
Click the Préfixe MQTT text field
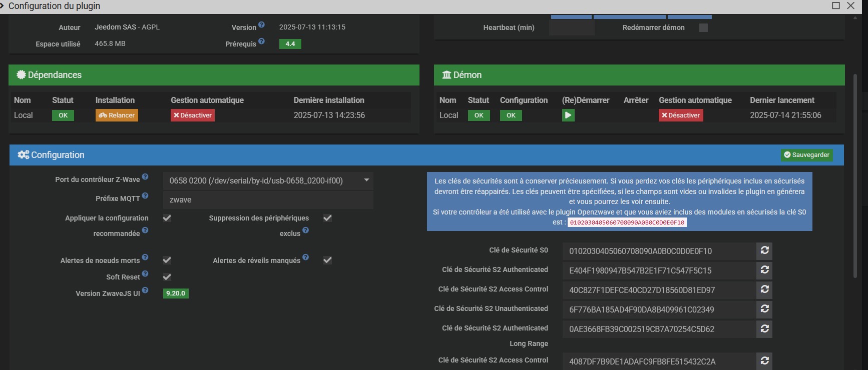coord(268,200)
